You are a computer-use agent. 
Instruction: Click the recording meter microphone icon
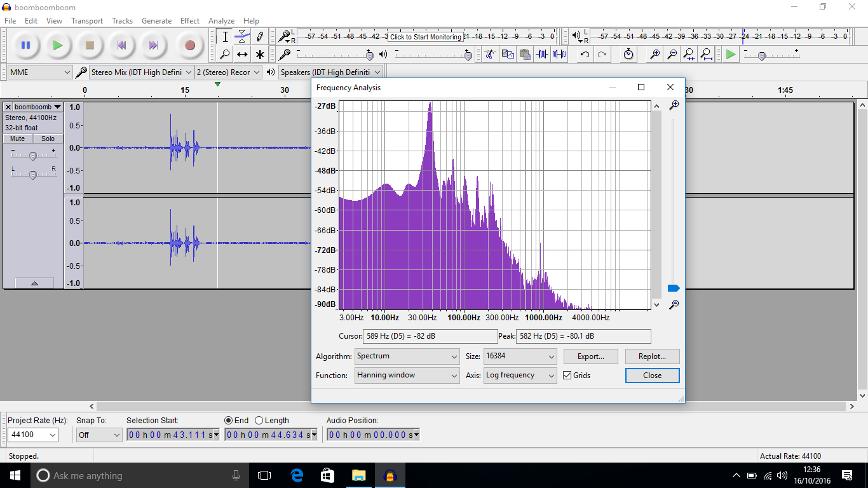(284, 36)
